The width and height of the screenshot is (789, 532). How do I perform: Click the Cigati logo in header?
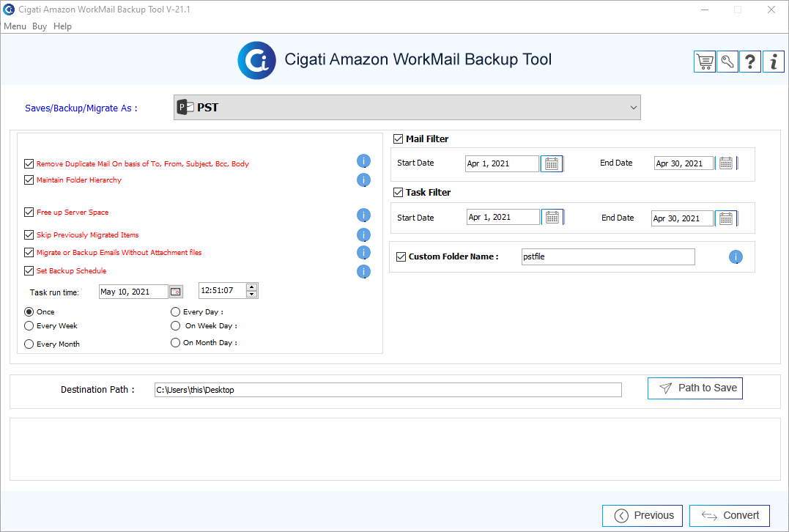(x=256, y=60)
